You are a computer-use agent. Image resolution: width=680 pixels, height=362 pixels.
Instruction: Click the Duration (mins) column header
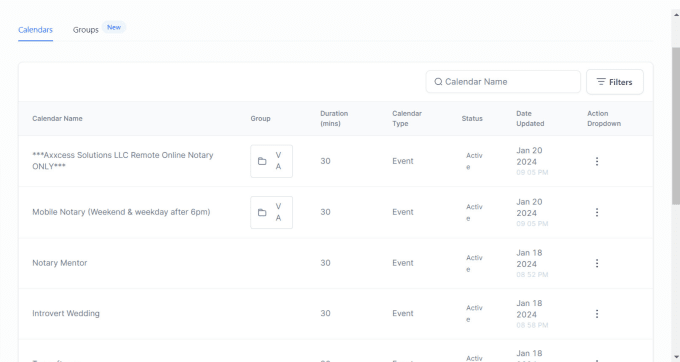click(334, 118)
